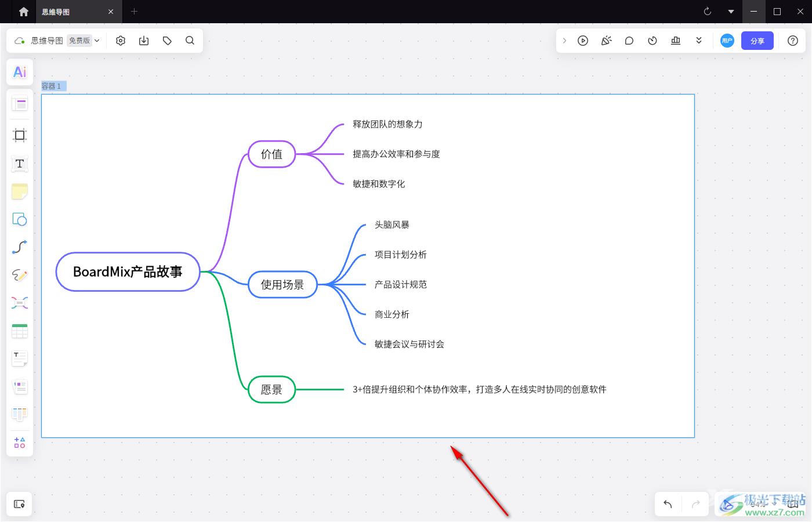
Task: Select the text document card tool
Action: pyautogui.click(x=20, y=358)
